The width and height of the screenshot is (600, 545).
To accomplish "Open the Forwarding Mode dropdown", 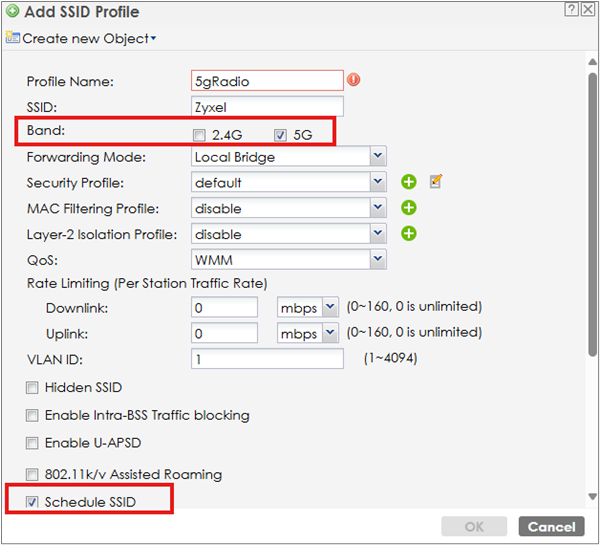I will click(378, 156).
